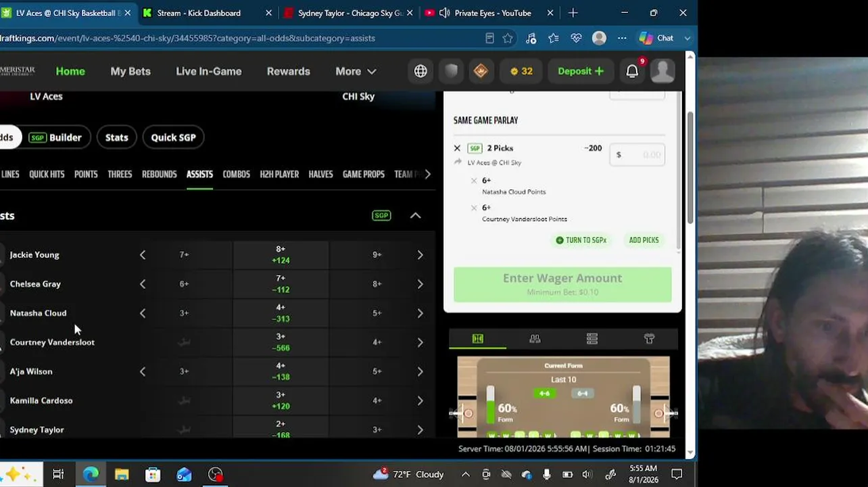Open the court view tab in game tracker

(477, 338)
